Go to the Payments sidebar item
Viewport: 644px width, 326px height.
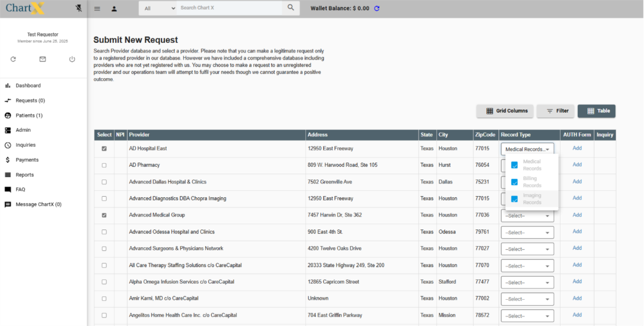pyautogui.click(x=27, y=160)
